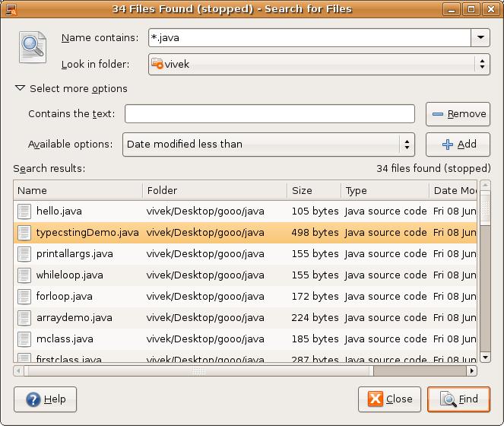Collapse the Select more options expander
Viewport: 504px width, 426px height.
tap(21, 89)
